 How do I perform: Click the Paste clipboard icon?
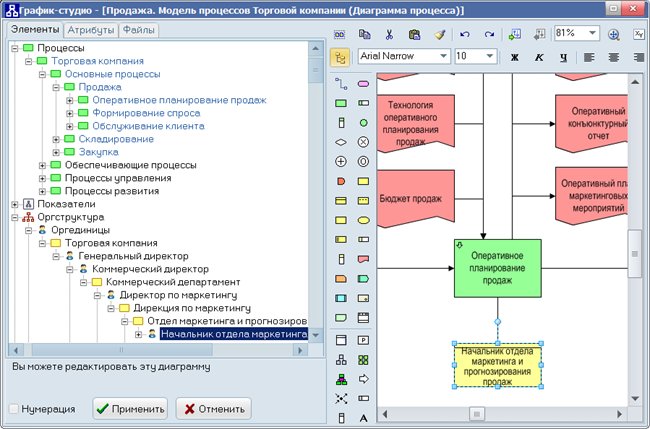point(414,34)
